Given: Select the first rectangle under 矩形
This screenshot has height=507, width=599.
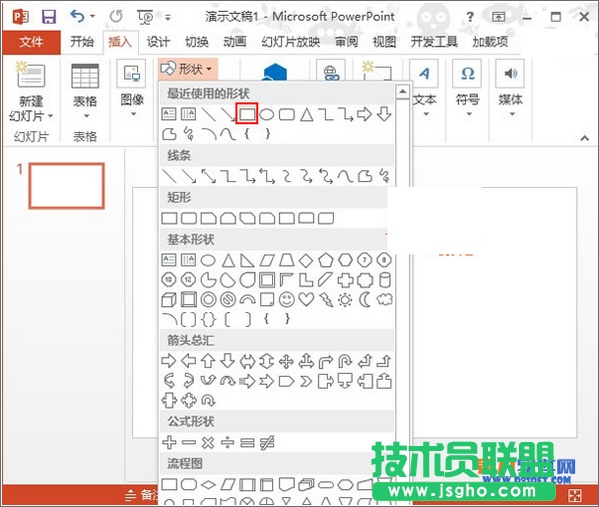Looking at the screenshot, I should click(x=169, y=218).
